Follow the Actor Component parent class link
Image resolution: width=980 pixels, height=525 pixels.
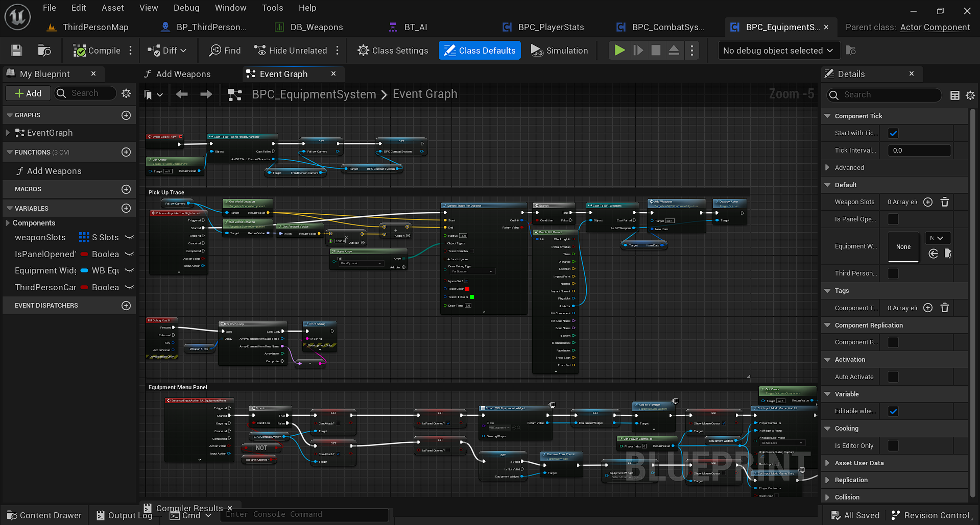pos(935,27)
